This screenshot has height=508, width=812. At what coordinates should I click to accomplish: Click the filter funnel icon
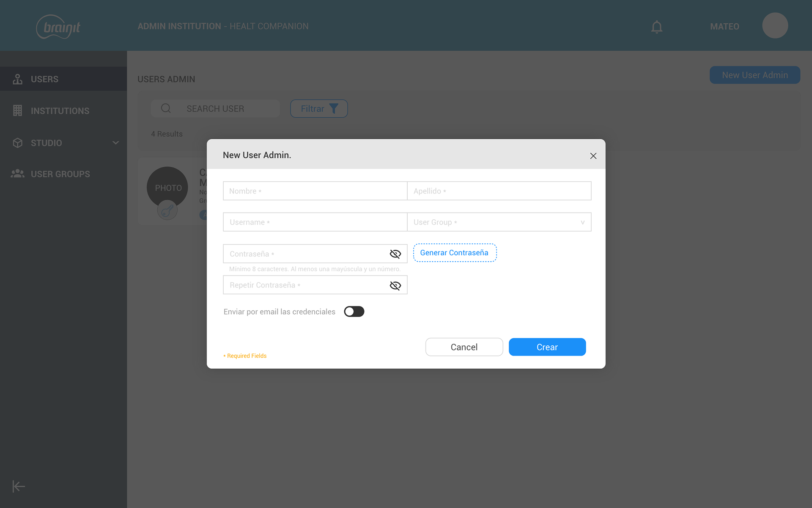334,109
